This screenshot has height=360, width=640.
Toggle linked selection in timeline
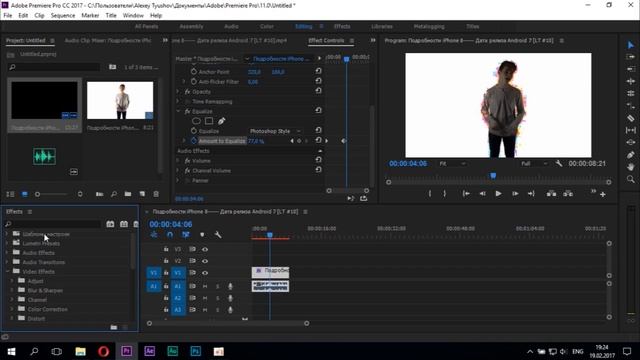[186, 235]
